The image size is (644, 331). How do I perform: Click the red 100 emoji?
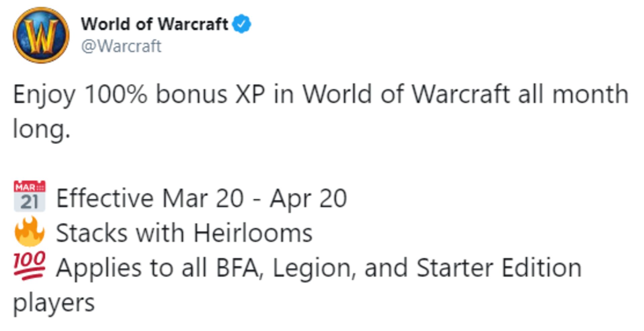pos(30,266)
